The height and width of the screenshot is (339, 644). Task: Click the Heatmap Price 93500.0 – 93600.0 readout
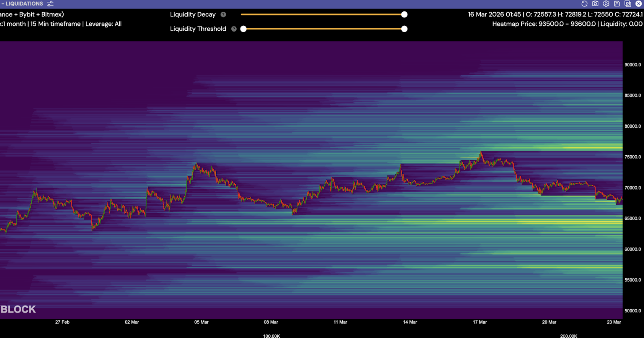pos(544,24)
